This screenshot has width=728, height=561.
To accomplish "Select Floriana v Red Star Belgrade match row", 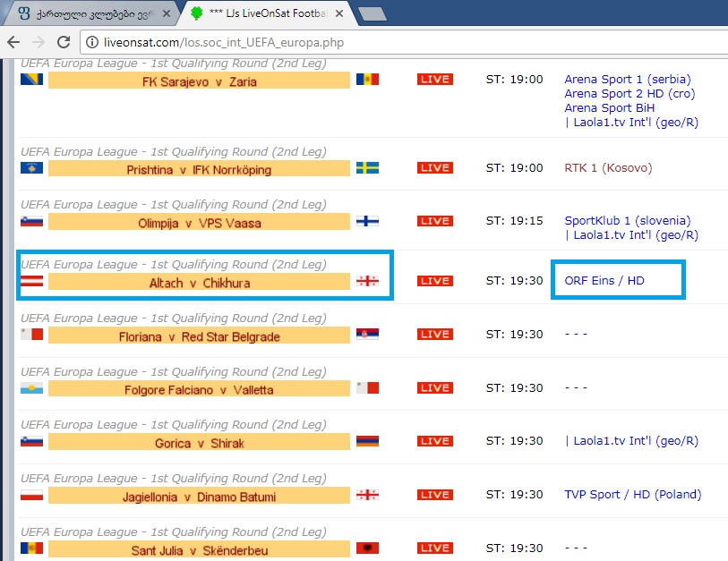I will tap(199, 335).
